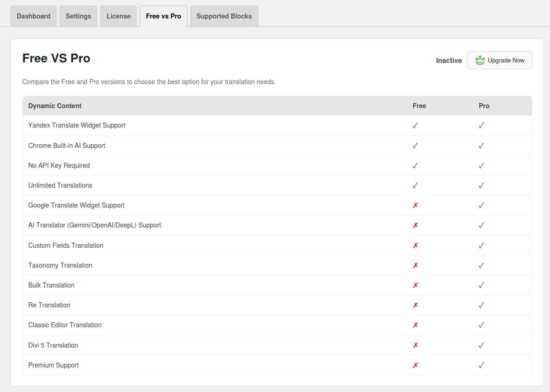Click the red cross for Taxonomy Translation
Screen dimensions: 550x392
416,265
